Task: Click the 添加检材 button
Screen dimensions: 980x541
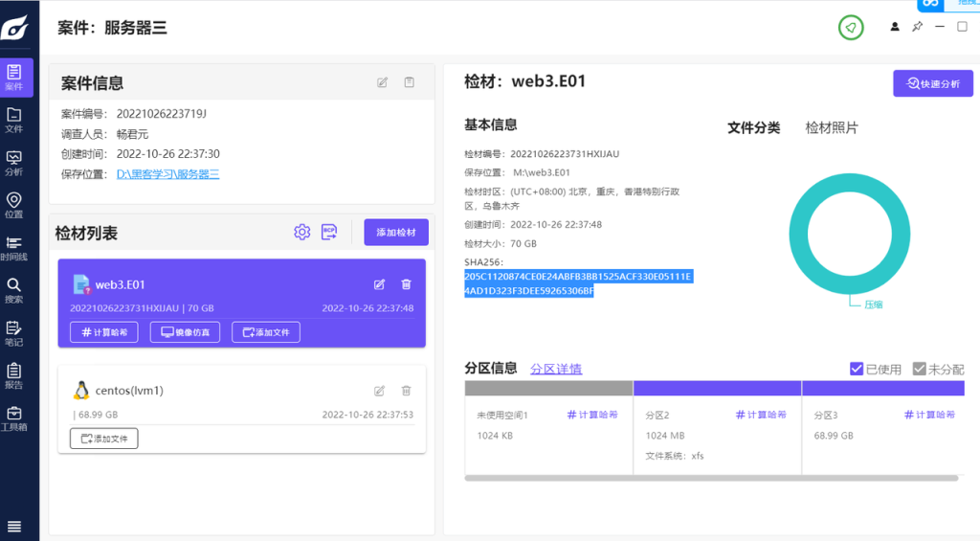Action: [396, 233]
